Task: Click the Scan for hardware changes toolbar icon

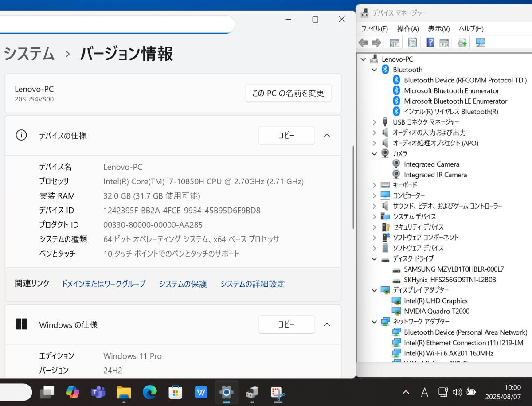Action: coord(481,43)
